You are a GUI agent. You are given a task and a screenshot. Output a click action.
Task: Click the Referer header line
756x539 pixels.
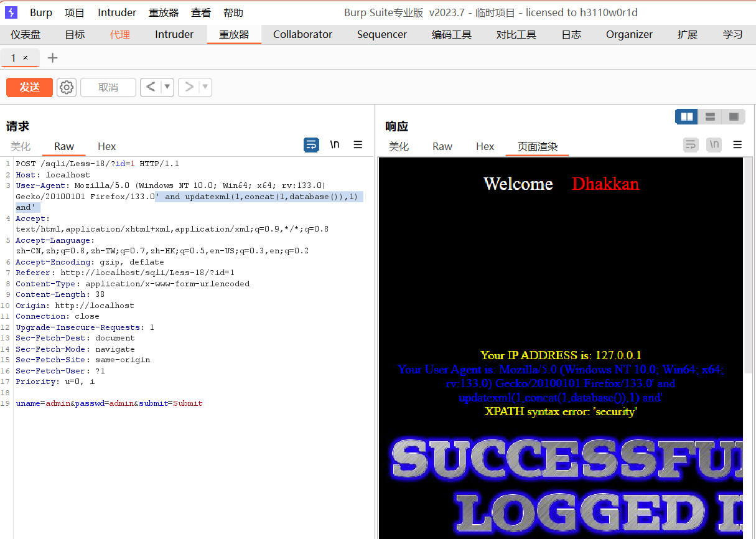click(x=125, y=273)
